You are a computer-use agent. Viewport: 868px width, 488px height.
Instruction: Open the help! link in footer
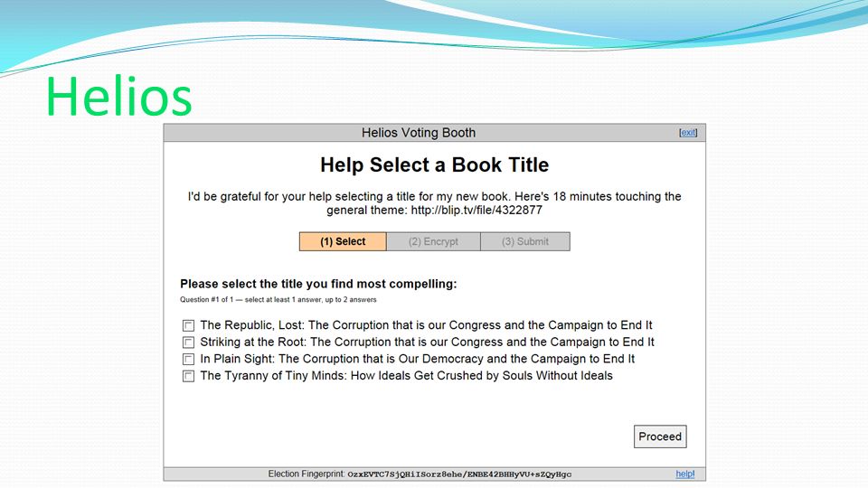tap(684, 474)
